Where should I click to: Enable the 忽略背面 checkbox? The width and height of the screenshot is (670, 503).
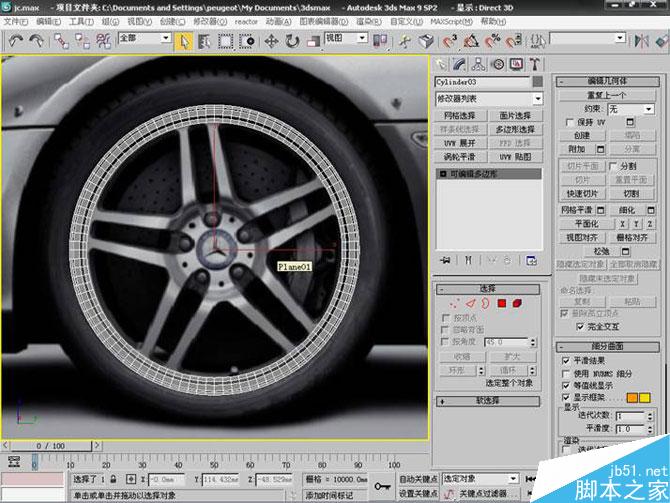[446, 329]
